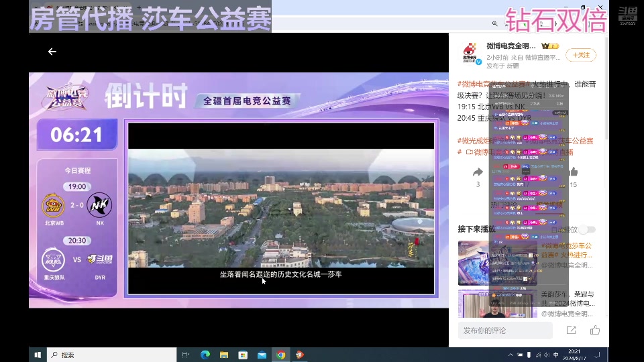Viewport: 644px width, 362px height.
Task: Open File Explorer from the taskbar
Action: (x=224, y=355)
